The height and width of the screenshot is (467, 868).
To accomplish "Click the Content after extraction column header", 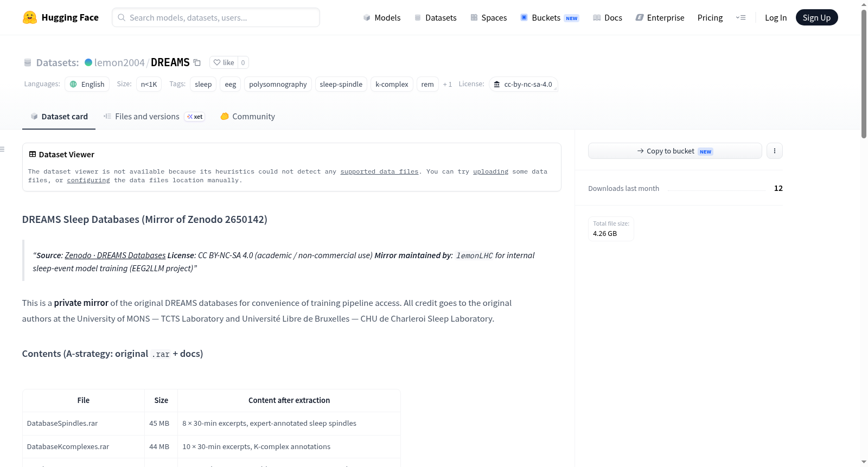I will coord(289,400).
